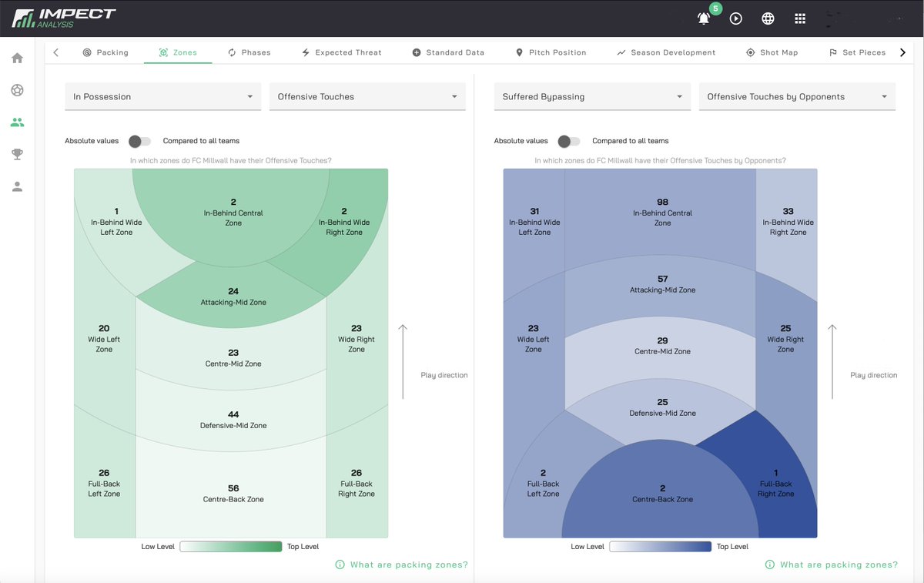Switch to the Packing tab
The height and width of the screenshot is (583, 924).
point(105,52)
